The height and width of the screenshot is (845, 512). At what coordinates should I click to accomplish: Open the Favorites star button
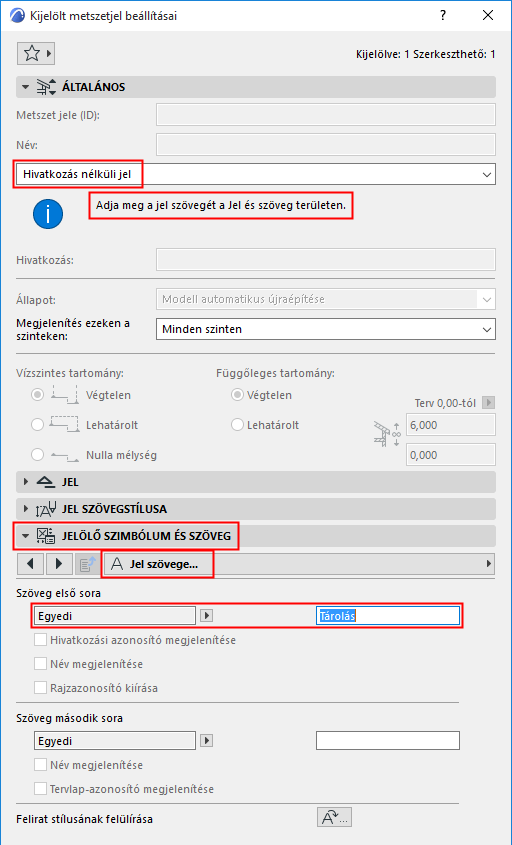click(x=36, y=54)
